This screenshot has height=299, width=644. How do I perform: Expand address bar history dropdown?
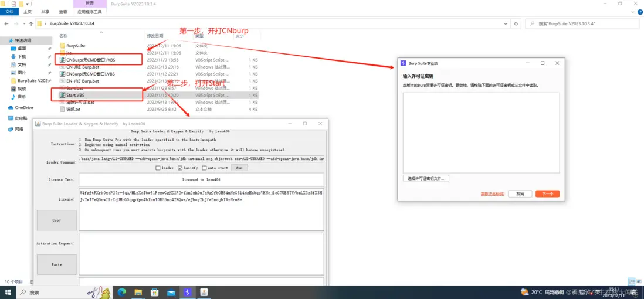point(507,23)
